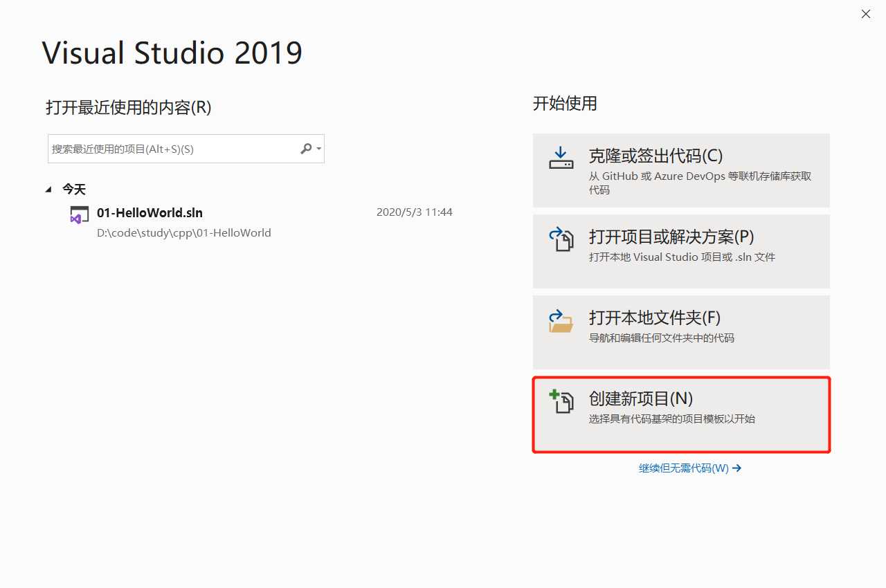Click the 开始使用 heading
The image size is (886, 588).
click(x=565, y=104)
